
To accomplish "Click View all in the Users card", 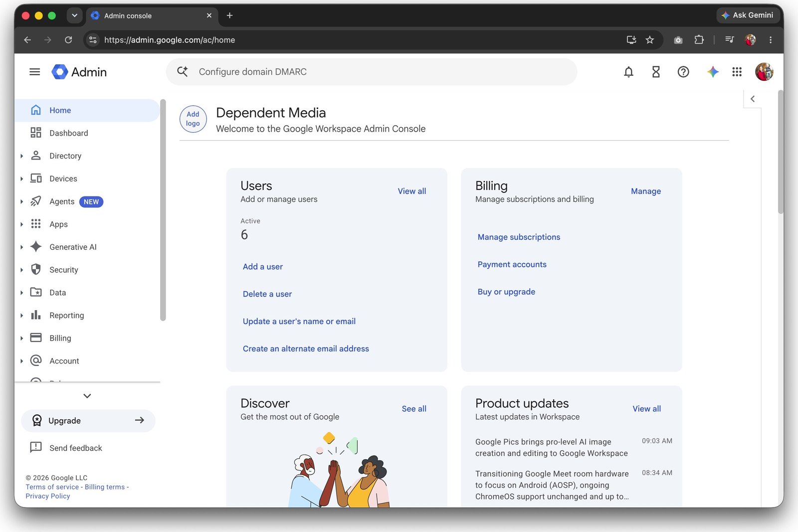I will click(x=412, y=191).
